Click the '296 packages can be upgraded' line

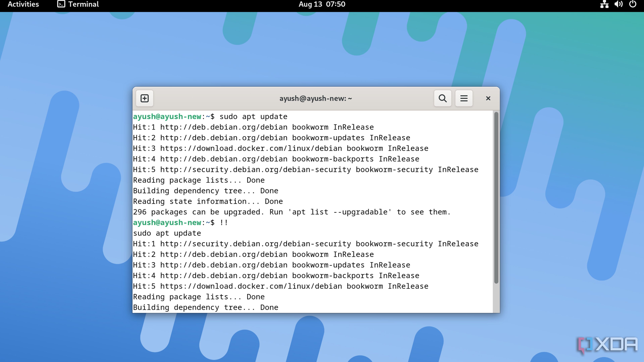point(291,212)
